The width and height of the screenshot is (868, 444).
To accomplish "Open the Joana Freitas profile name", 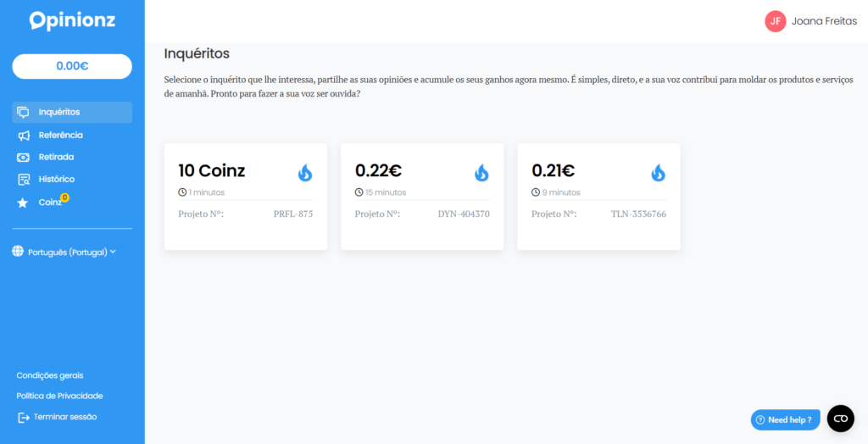I will click(x=824, y=21).
